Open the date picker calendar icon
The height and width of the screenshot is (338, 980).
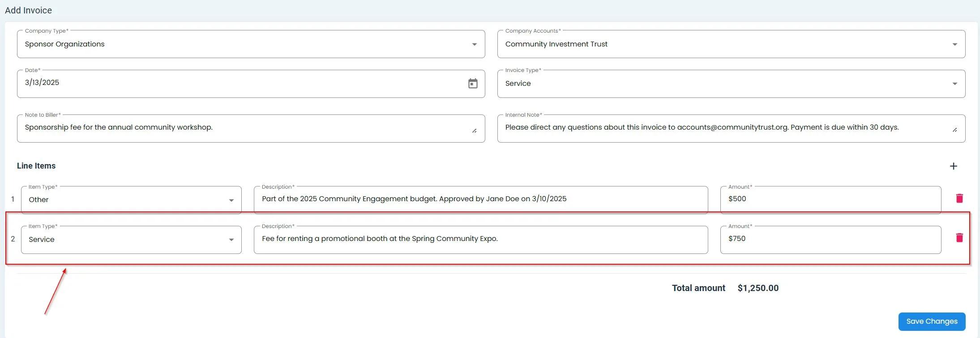[473, 84]
